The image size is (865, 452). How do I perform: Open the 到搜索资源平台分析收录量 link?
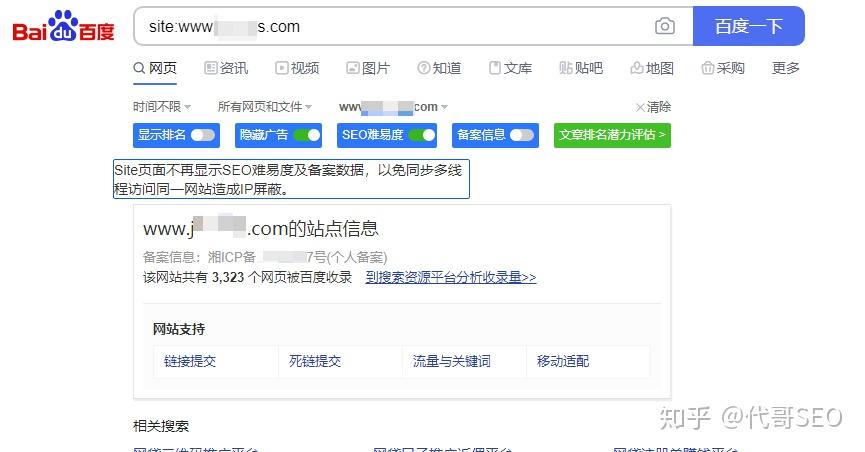(451, 277)
